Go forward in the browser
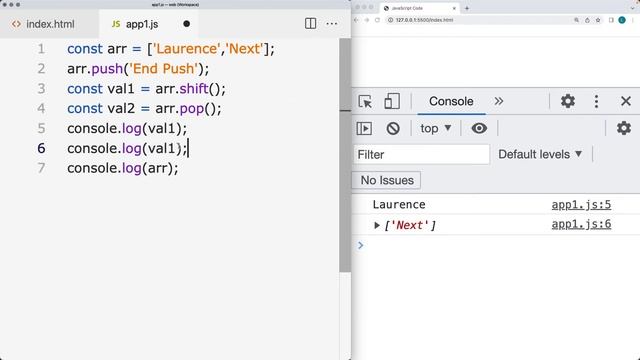The width and height of the screenshot is (640, 360). [x=367, y=20]
